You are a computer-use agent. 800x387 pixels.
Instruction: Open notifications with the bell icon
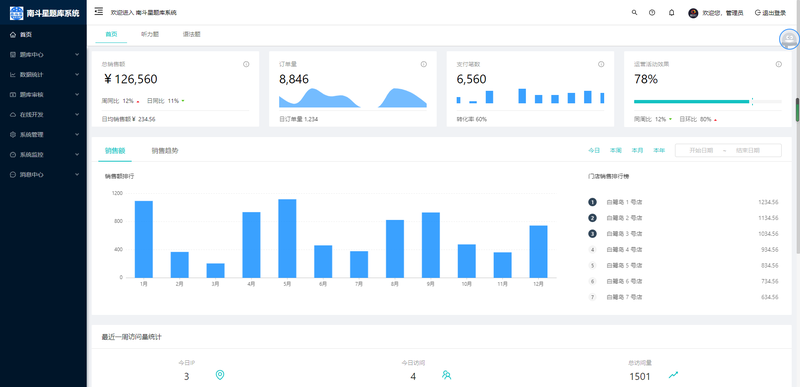(671, 13)
